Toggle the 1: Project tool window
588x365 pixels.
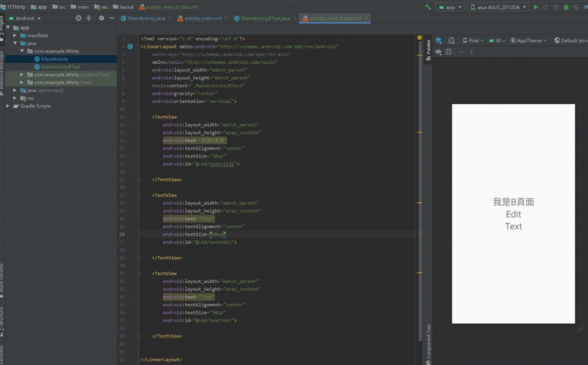click(2, 28)
